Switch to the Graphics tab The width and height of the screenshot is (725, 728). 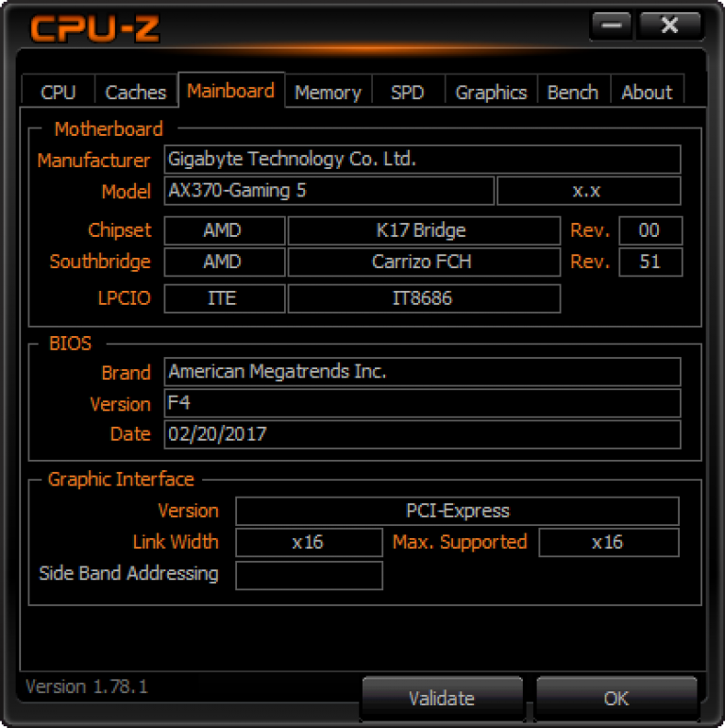point(491,92)
